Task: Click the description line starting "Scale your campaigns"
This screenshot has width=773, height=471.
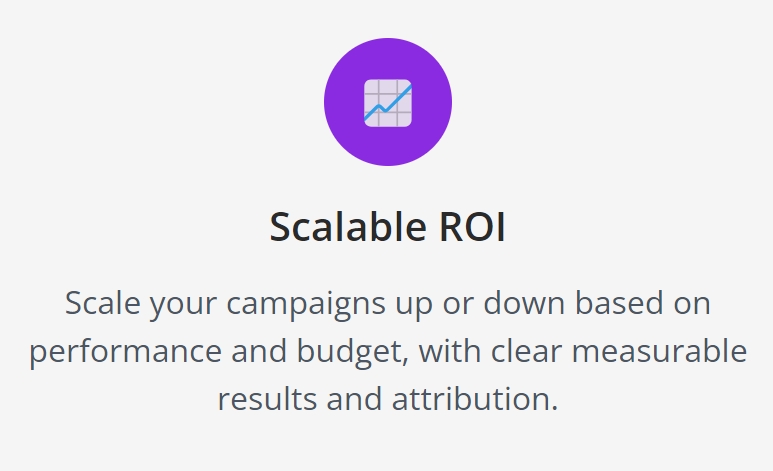Action: (x=387, y=303)
